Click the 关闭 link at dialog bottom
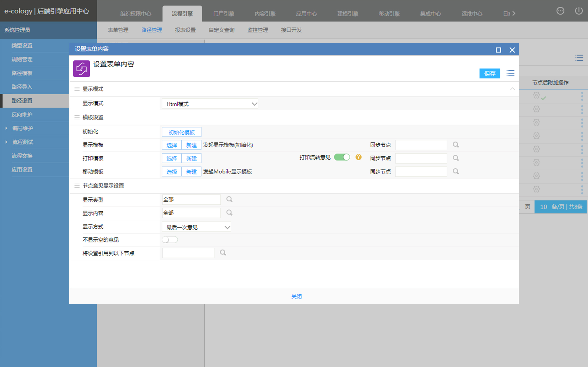The height and width of the screenshot is (367, 588). 297,296
